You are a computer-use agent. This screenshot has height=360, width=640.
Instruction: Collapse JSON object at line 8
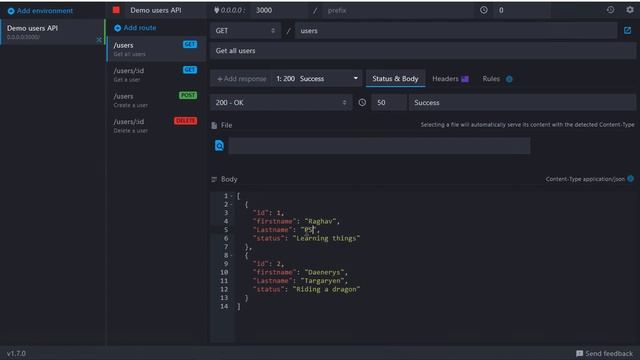pyautogui.click(x=231, y=256)
